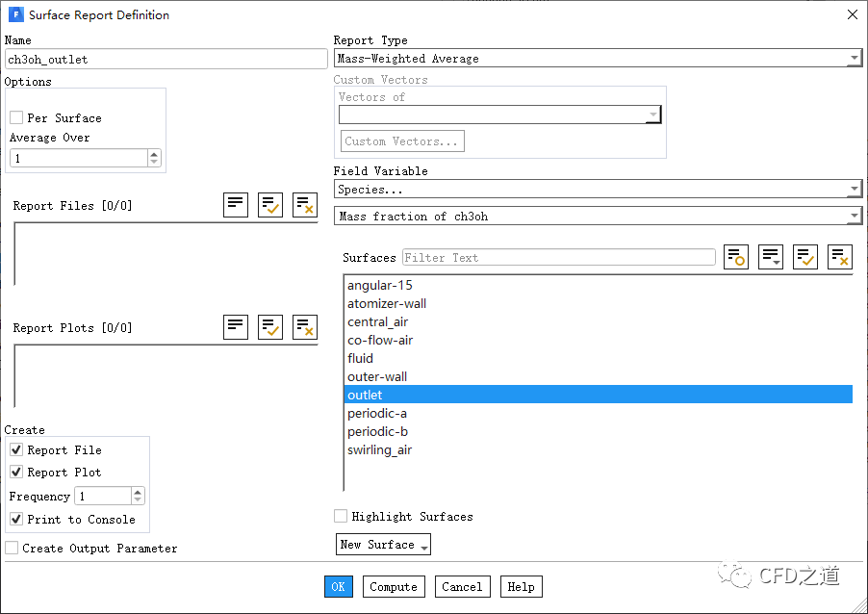
Task: Open the New Surface dropdown
Action: 383,545
